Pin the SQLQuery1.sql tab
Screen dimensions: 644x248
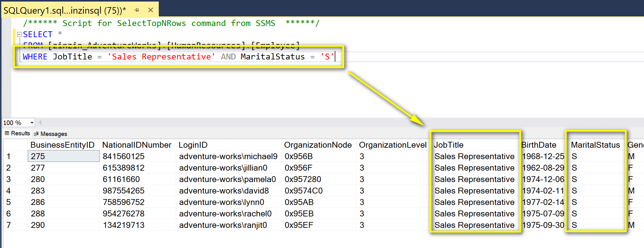(x=137, y=10)
